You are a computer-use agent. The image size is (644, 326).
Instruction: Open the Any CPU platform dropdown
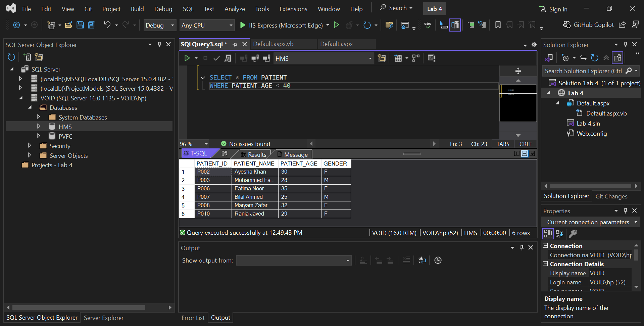(x=207, y=25)
